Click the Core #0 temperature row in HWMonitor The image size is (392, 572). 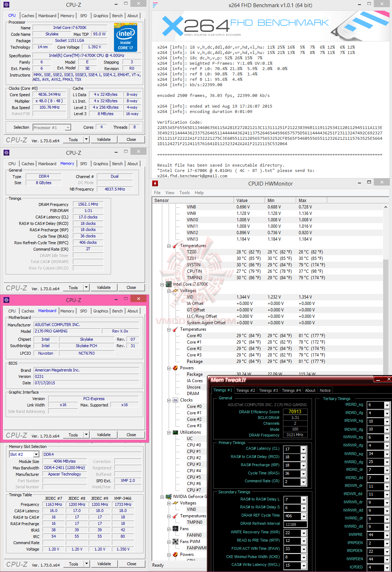click(267, 336)
